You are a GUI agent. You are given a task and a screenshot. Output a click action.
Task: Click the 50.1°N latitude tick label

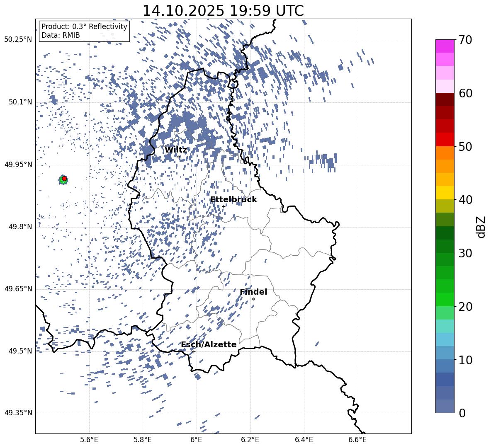point(20,102)
